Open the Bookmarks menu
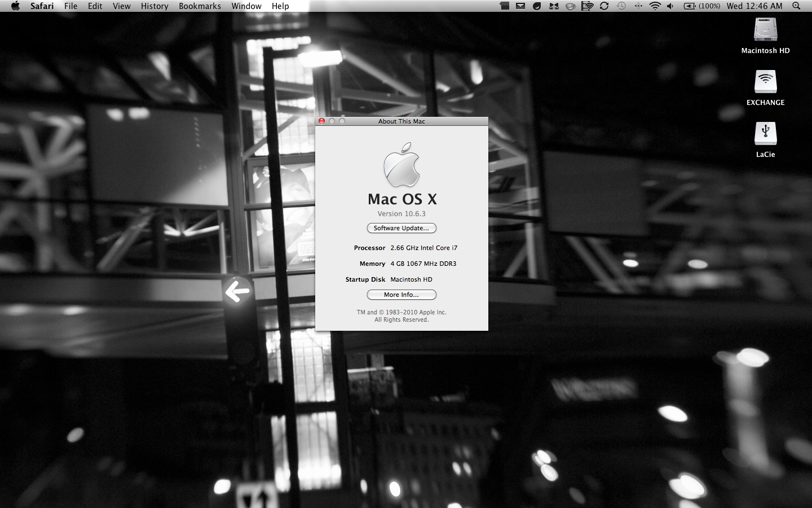812x508 pixels. click(x=200, y=6)
